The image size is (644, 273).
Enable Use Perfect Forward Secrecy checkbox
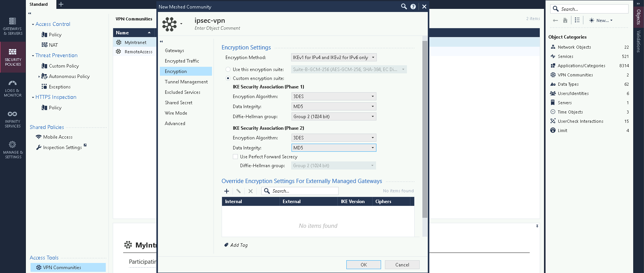point(235,157)
